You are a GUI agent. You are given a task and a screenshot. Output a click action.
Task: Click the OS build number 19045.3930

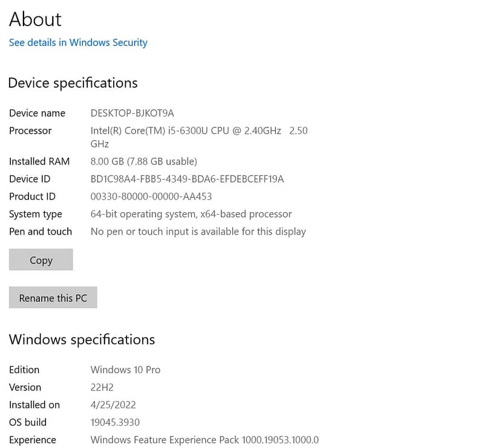pyautogui.click(x=115, y=422)
